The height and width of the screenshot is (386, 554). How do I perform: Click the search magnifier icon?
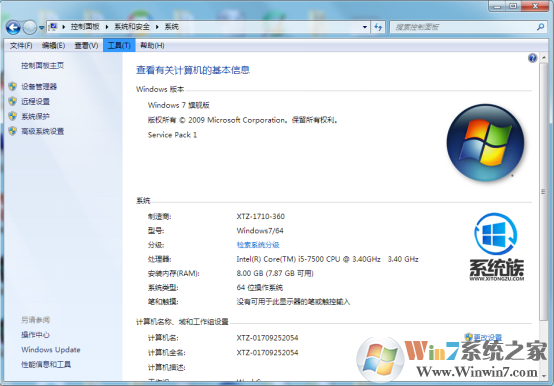click(x=540, y=27)
